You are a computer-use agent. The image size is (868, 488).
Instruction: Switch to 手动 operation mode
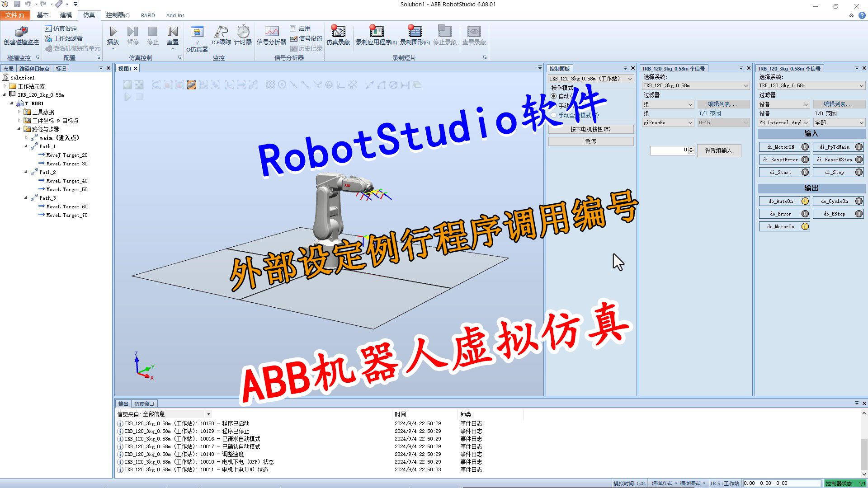(554, 104)
